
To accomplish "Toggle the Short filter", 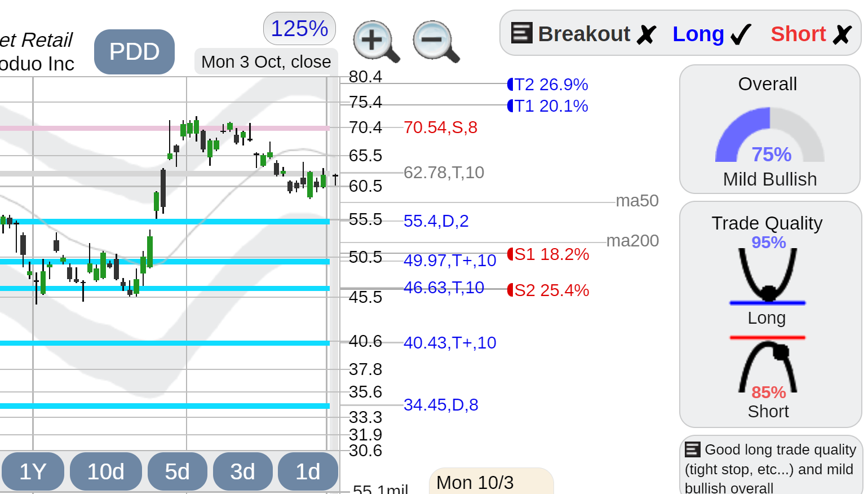I will tap(811, 34).
